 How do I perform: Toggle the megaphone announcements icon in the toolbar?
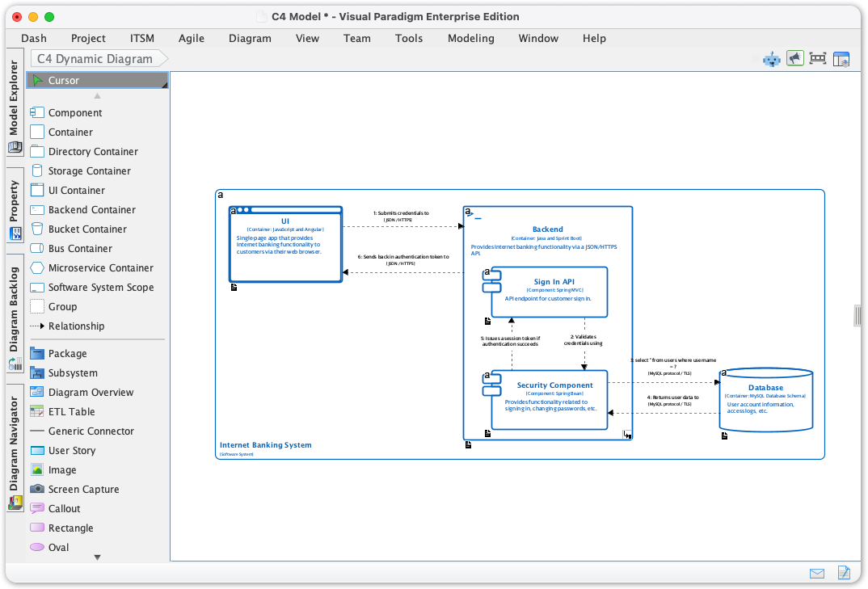(794, 58)
